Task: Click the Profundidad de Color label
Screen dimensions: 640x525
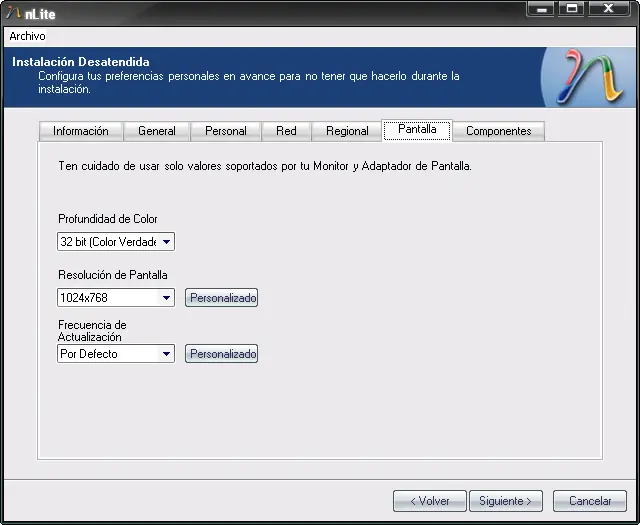Action: (108, 219)
